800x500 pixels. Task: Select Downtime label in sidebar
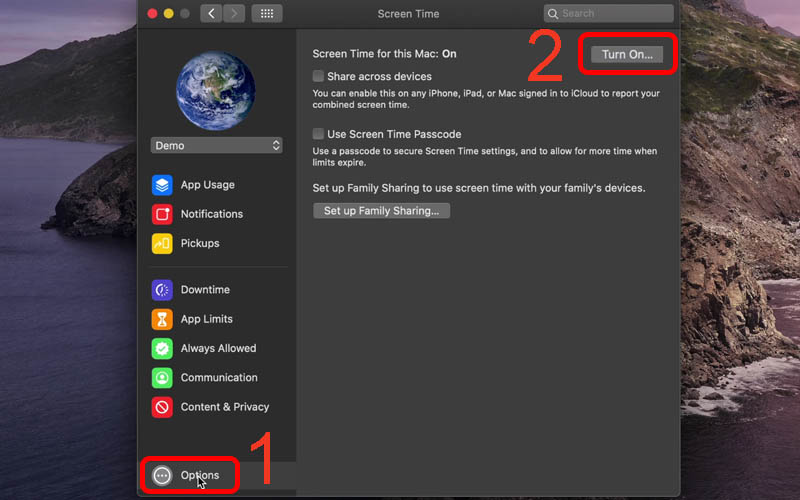pos(205,290)
